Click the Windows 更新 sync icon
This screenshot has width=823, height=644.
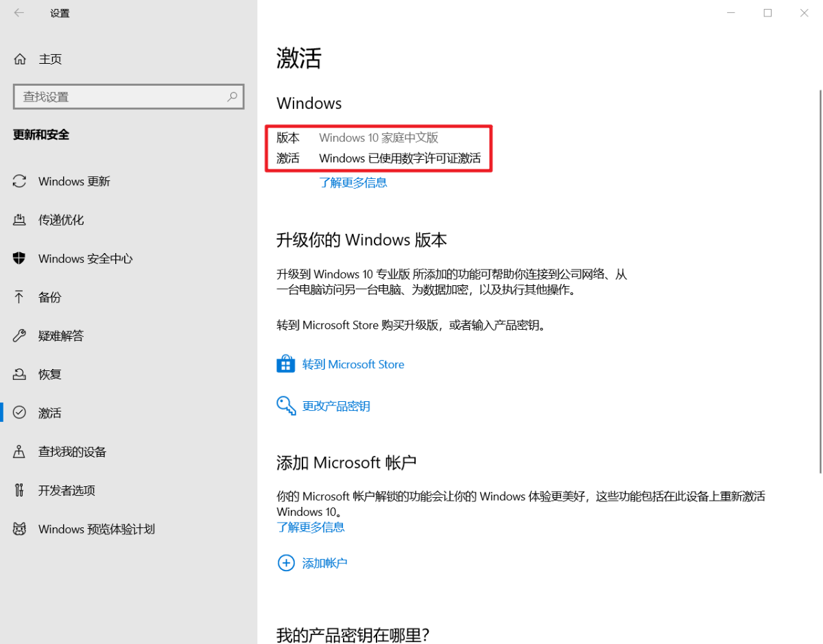[20, 181]
